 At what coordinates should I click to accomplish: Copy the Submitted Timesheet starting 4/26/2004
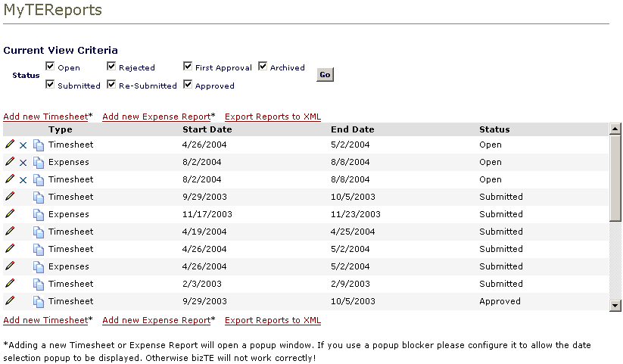(39, 250)
